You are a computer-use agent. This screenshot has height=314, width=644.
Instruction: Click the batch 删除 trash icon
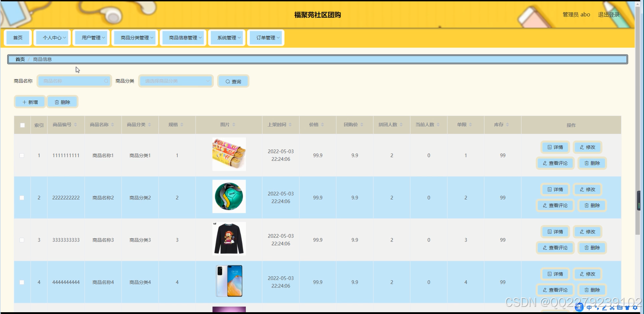[58, 102]
